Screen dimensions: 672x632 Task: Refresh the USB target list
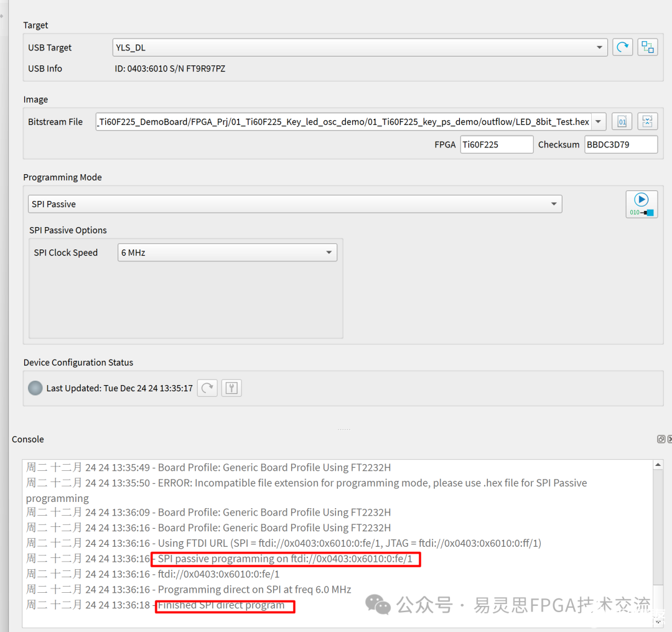(x=622, y=47)
